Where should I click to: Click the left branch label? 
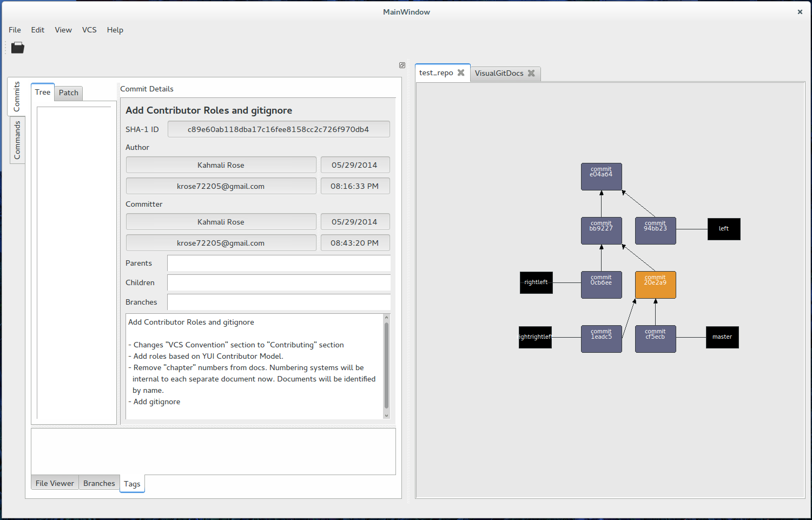[724, 229]
